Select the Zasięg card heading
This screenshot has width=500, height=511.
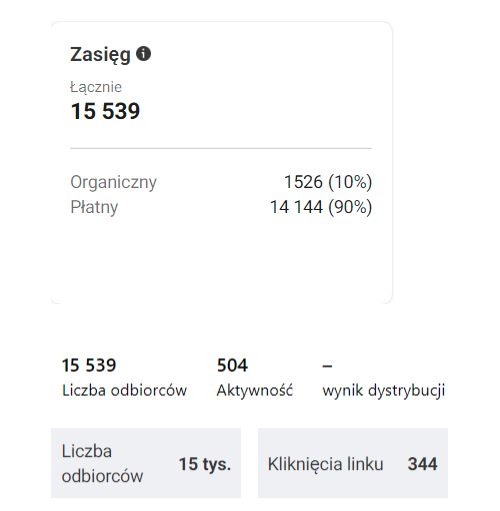point(100,55)
